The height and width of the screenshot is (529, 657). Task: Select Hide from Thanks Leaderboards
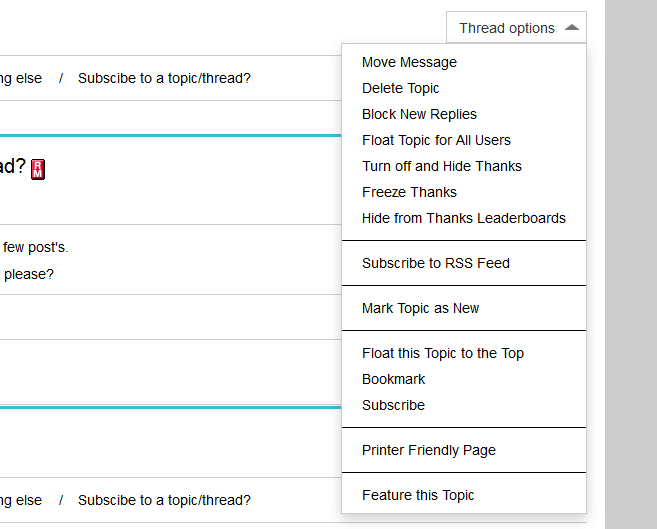click(x=463, y=218)
